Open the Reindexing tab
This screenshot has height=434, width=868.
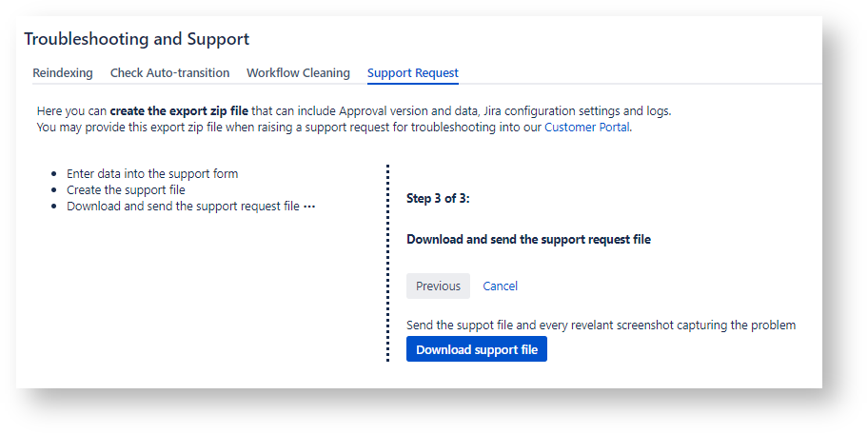tap(63, 73)
